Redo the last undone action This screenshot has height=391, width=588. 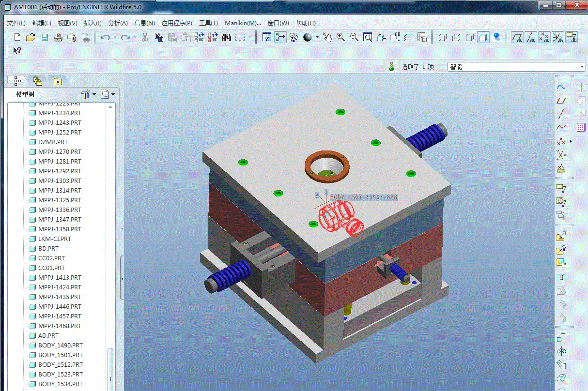(125, 37)
